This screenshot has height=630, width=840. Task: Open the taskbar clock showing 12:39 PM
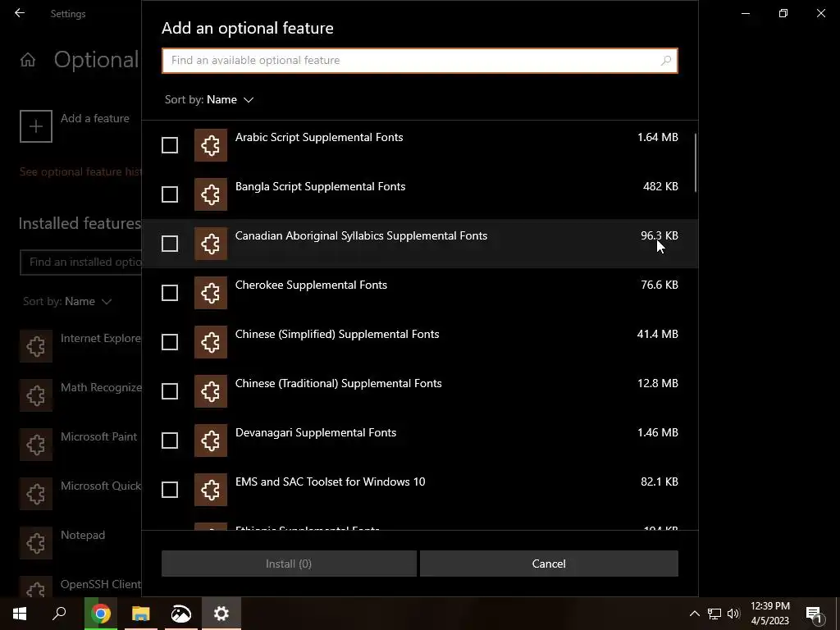pyautogui.click(x=769, y=614)
